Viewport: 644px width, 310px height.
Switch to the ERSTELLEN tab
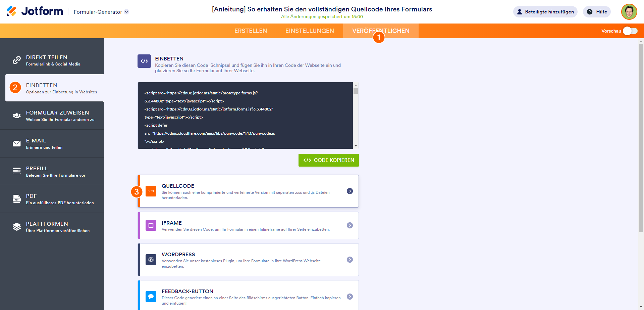coord(251,31)
